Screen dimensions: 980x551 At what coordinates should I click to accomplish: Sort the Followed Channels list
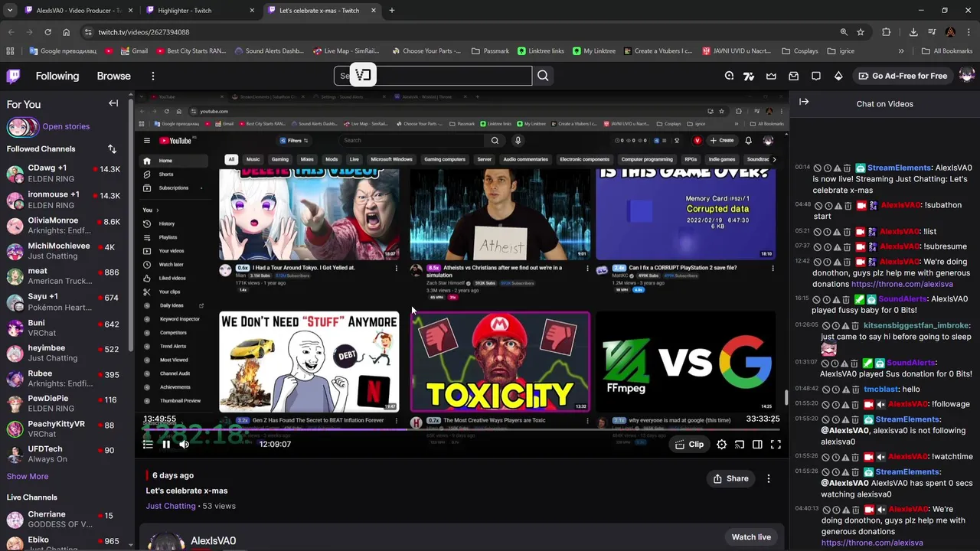[112, 148]
